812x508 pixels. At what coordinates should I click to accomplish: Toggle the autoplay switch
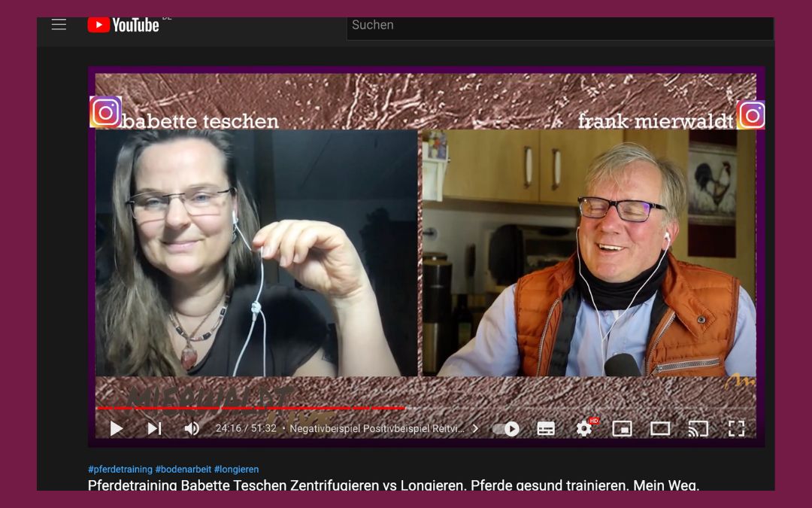(x=506, y=429)
